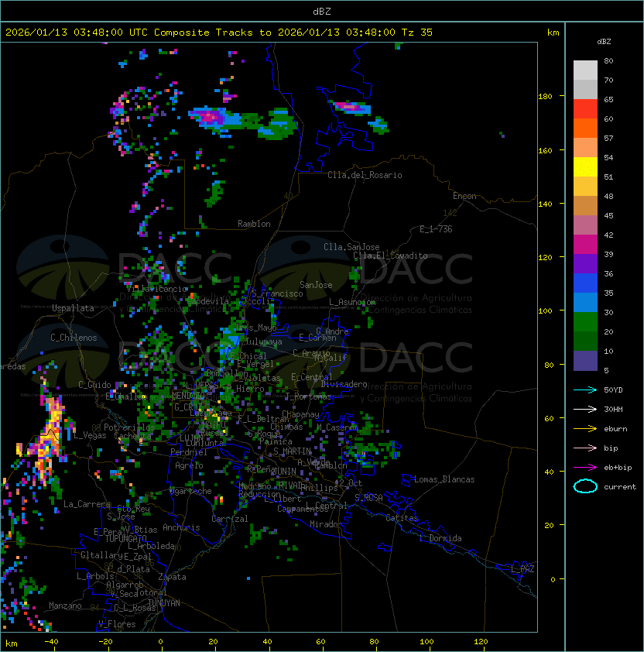
Task: Pick the green 20–30 dBZ swatch
Action: (x=585, y=321)
